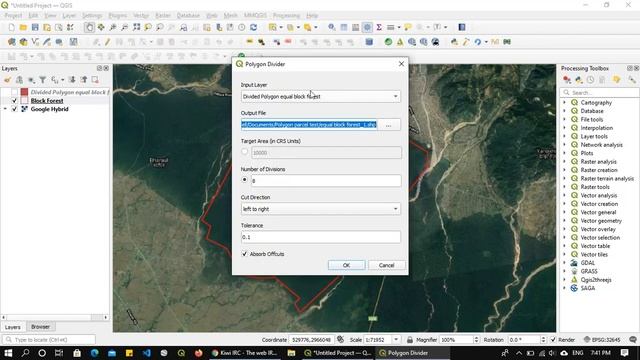Viewport: 640px width, 360px height.
Task: Click the green globe plugin icon
Action: 388,42
